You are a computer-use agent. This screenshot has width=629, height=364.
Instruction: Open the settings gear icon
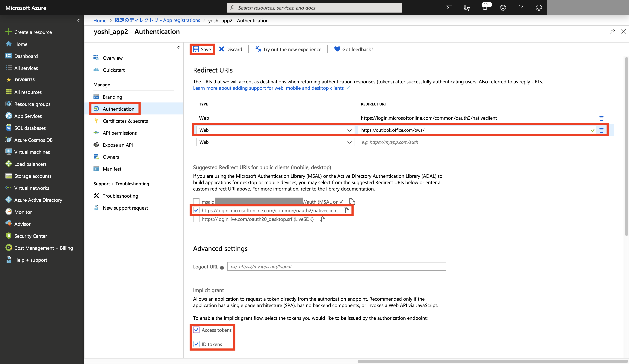tap(503, 8)
